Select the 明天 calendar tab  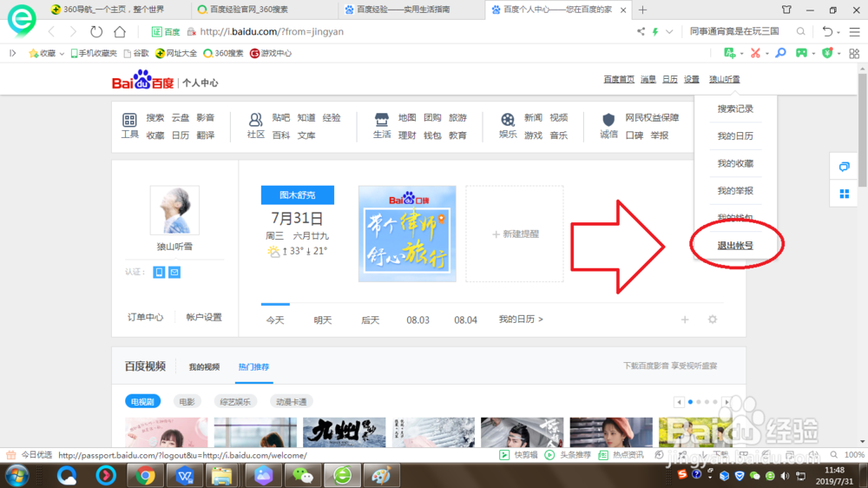tap(323, 320)
